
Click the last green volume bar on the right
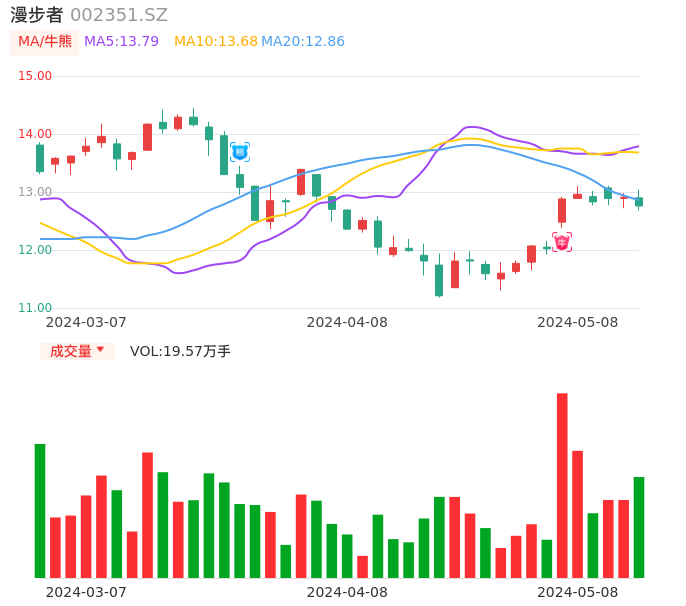pos(639,527)
